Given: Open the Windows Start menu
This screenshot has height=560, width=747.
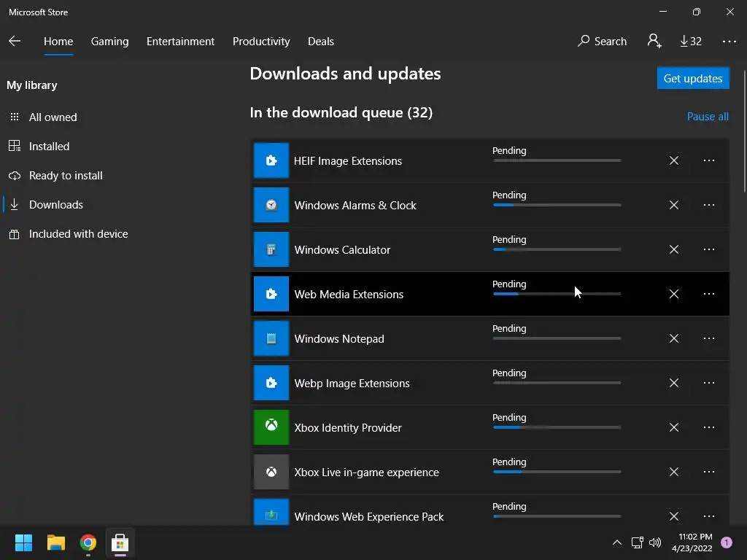Looking at the screenshot, I should pyautogui.click(x=23, y=542).
